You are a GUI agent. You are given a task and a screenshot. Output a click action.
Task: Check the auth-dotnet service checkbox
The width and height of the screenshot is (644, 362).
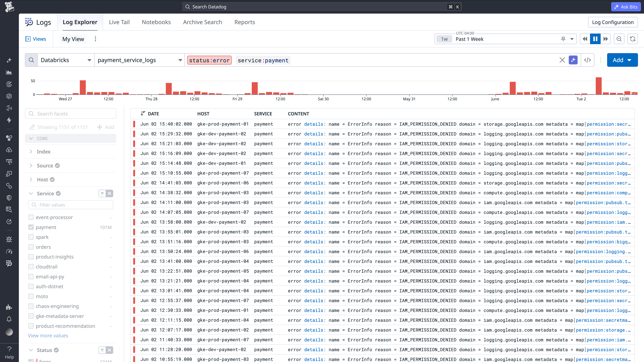(x=31, y=286)
